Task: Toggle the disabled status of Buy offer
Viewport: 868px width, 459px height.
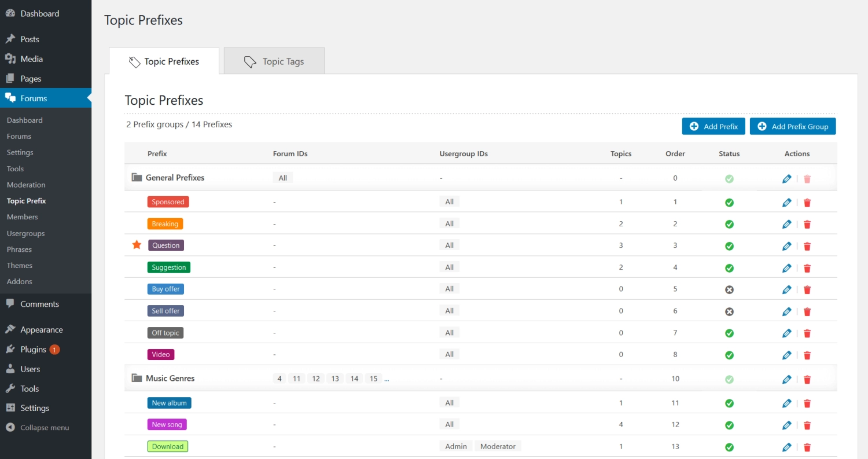Action: pos(729,289)
